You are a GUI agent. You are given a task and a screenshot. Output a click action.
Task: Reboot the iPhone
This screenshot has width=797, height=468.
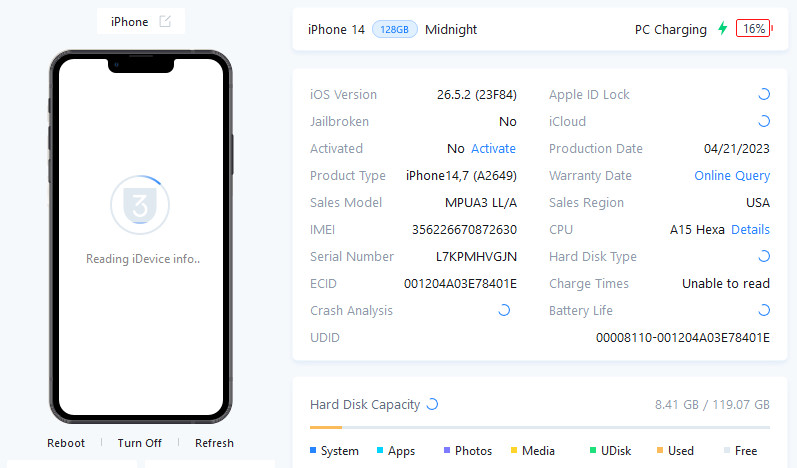click(x=66, y=443)
